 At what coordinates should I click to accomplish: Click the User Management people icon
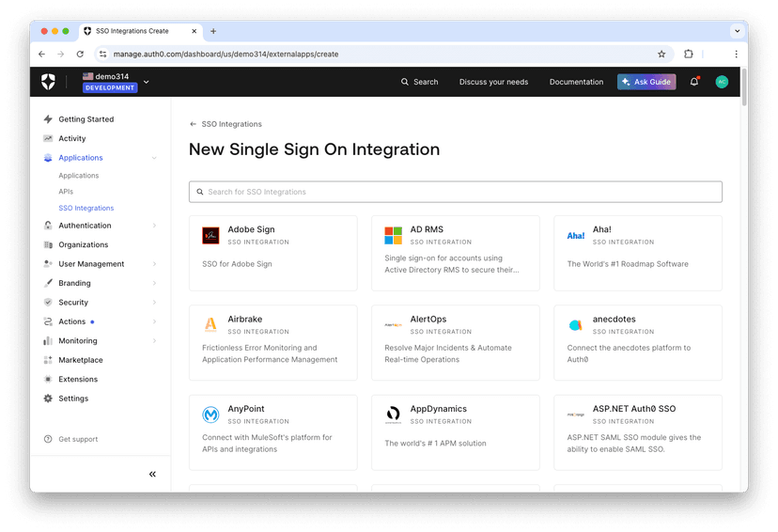click(48, 264)
